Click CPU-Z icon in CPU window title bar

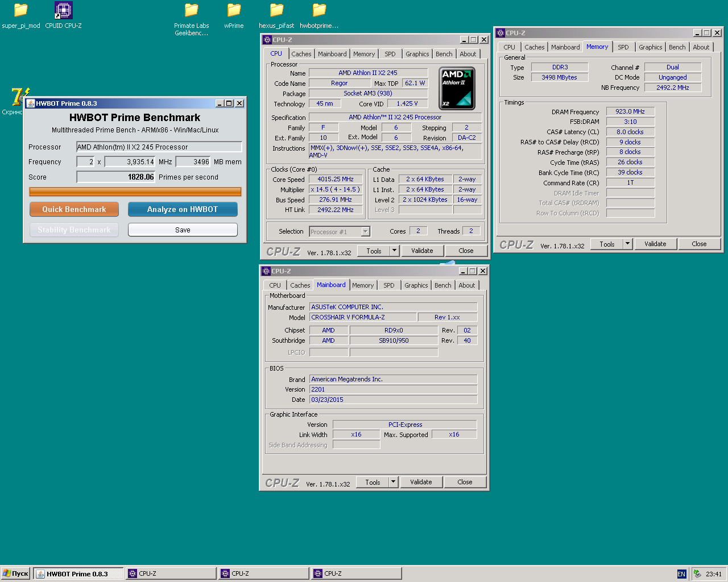click(267, 40)
